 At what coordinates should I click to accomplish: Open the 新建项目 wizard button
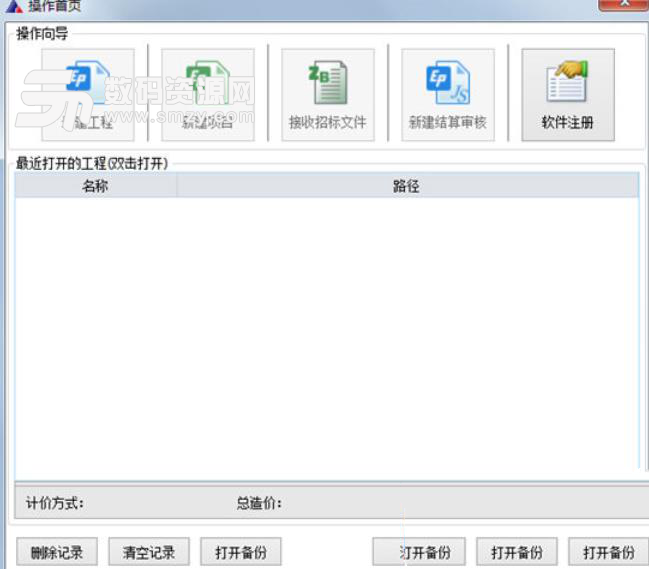pos(208,95)
